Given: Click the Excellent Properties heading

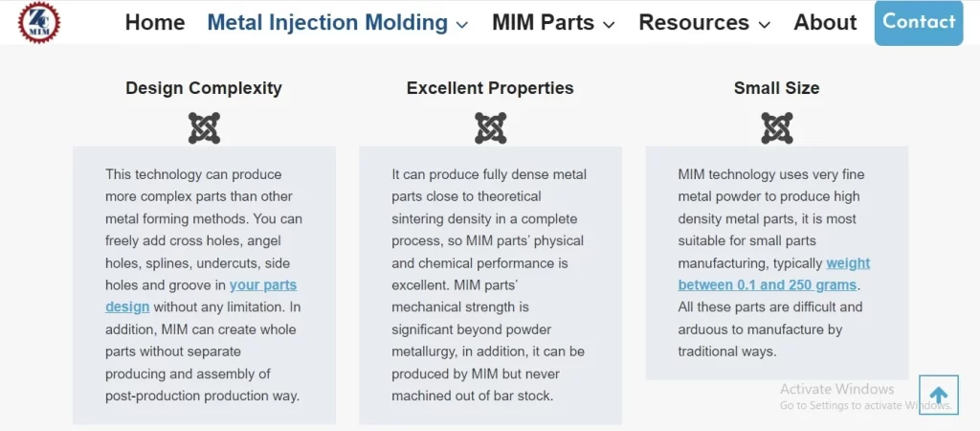Looking at the screenshot, I should point(490,88).
